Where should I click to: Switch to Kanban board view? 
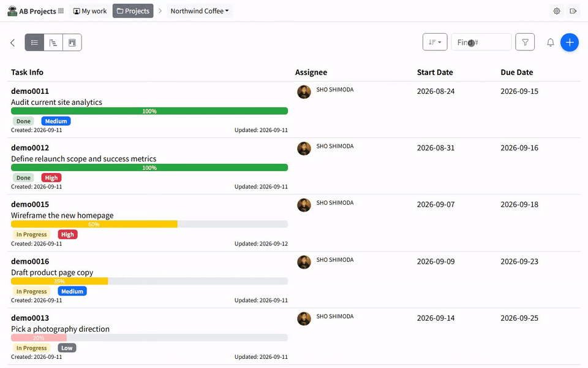(x=72, y=42)
